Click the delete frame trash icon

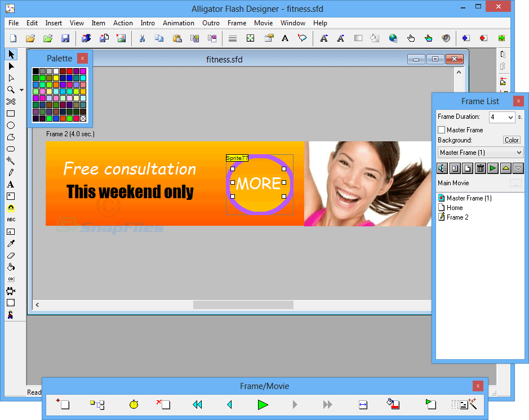click(x=480, y=168)
